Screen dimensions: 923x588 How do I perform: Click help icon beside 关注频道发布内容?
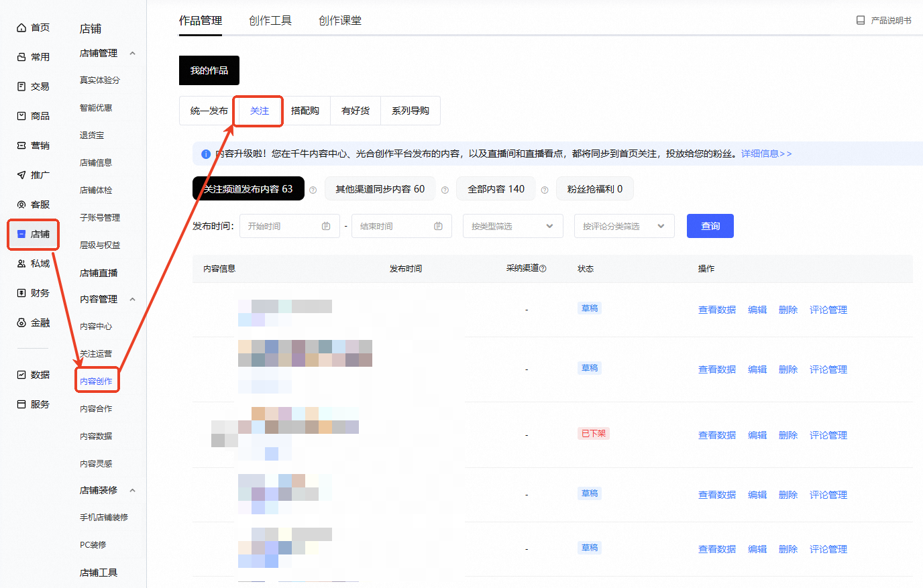[x=313, y=190]
